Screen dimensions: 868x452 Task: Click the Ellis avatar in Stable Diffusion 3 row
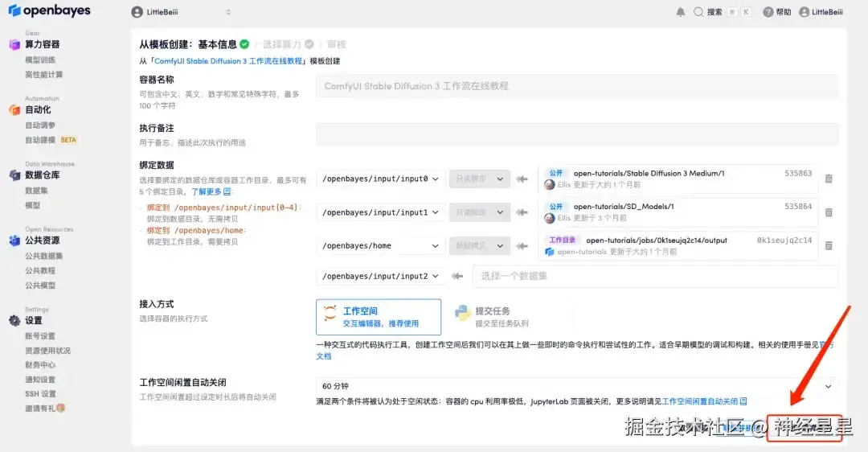(550, 184)
